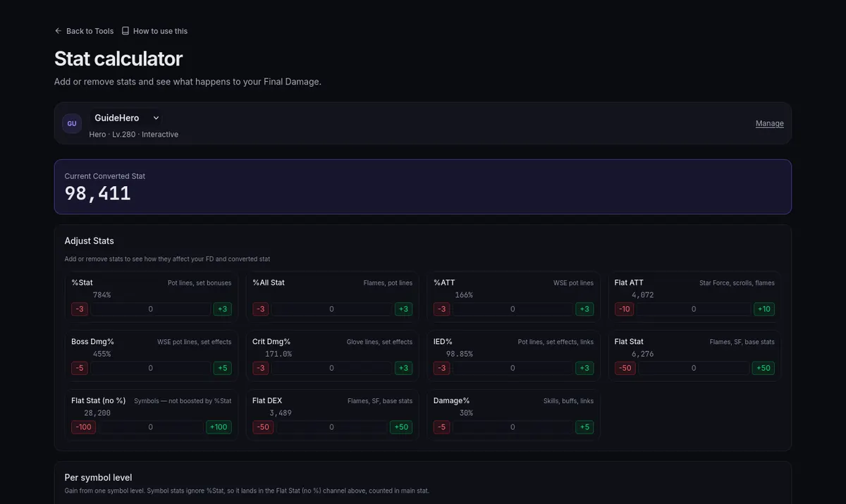Open the GuideHero character dropdown chevron
Image resolution: width=846 pixels, height=504 pixels.
click(x=156, y=118)
